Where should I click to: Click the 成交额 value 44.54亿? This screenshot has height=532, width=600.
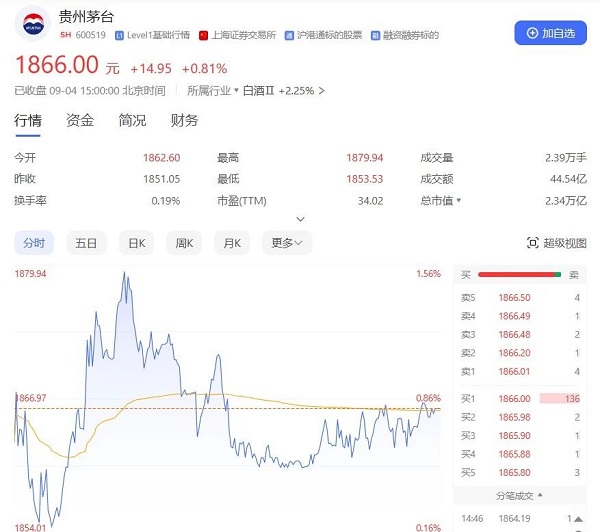point(568,179)
